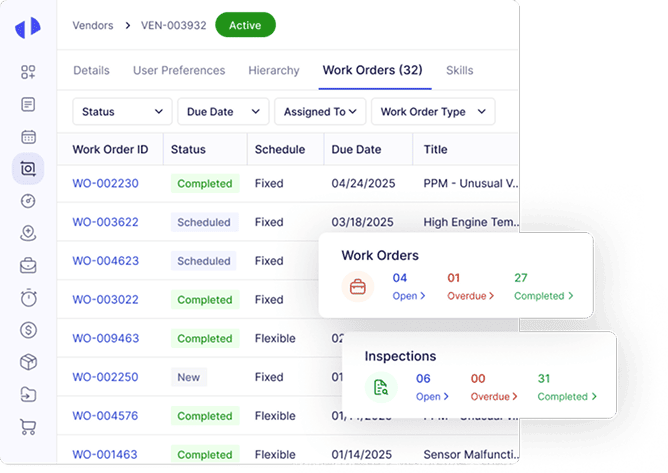The height and width of the screenshot is (473, 668).
Task: Click the Work Orders card briefcase icon
Action: coord(358,287)
